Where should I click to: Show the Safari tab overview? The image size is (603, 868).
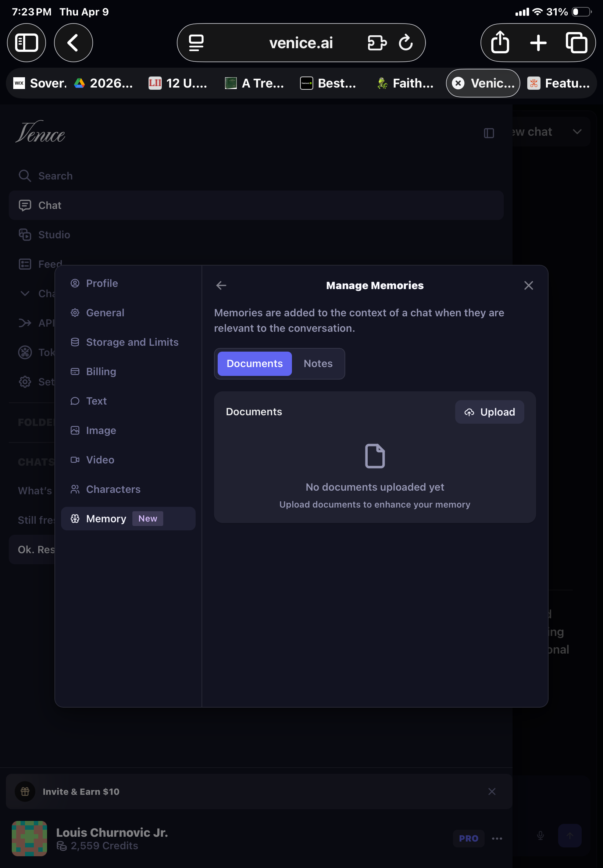coord(576,43)
